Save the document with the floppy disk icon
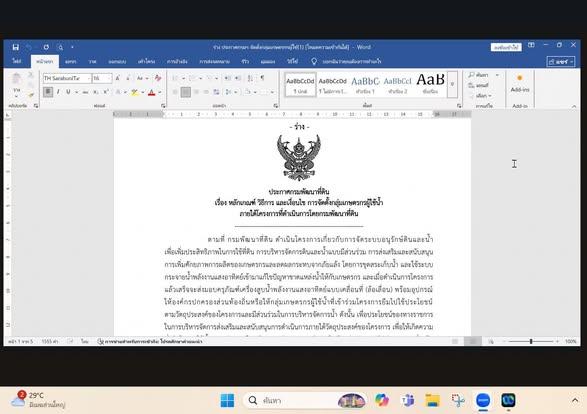Image resolution: width=587 pixels, height=414 pixels. tap(16, 47)
